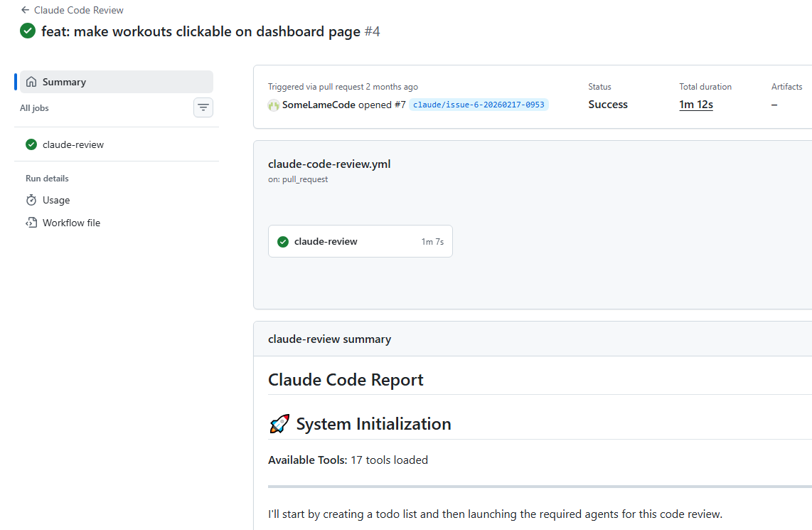812x530 pixels.
Task: Open Workflow file from Run details
Action: (70, 223)
